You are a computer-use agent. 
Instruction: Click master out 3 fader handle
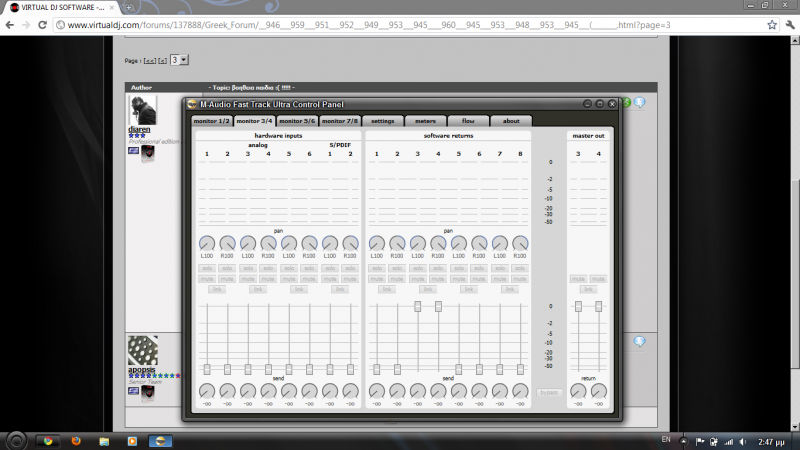point(578,306)
